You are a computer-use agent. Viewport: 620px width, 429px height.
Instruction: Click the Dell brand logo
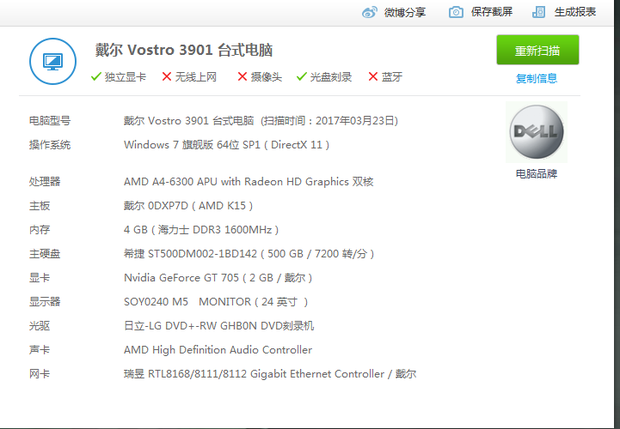pos(537,132)
